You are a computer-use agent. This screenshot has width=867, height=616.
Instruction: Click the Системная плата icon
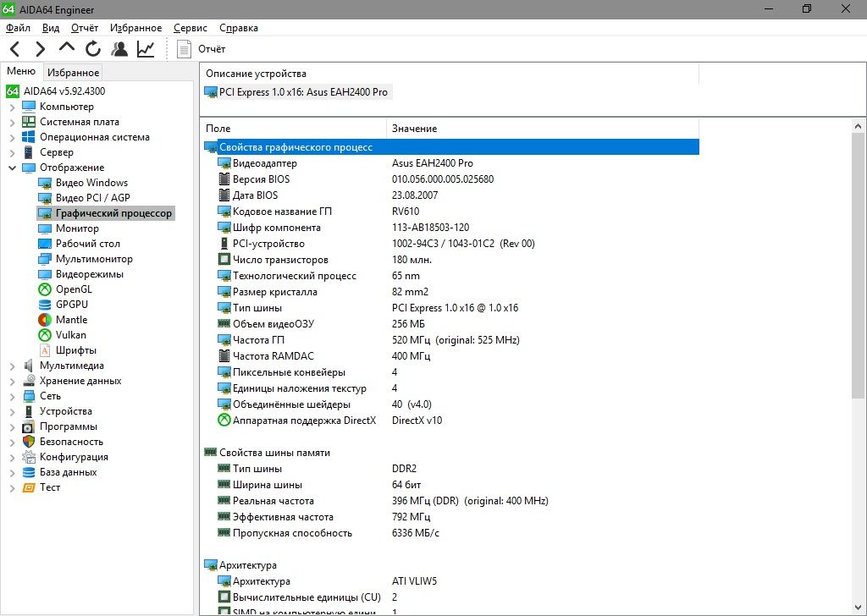(29, 122)
